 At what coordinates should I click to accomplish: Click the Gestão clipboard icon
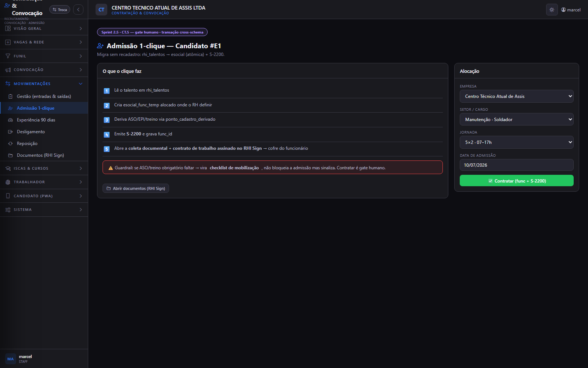[10, 96]
